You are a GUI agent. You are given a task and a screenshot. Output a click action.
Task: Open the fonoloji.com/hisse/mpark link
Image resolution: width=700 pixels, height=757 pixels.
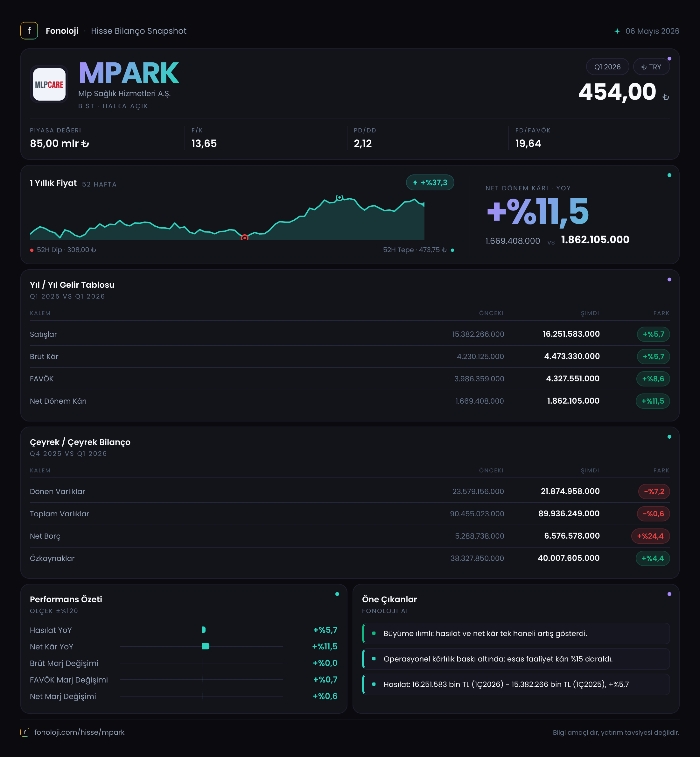tap(79, 732)
